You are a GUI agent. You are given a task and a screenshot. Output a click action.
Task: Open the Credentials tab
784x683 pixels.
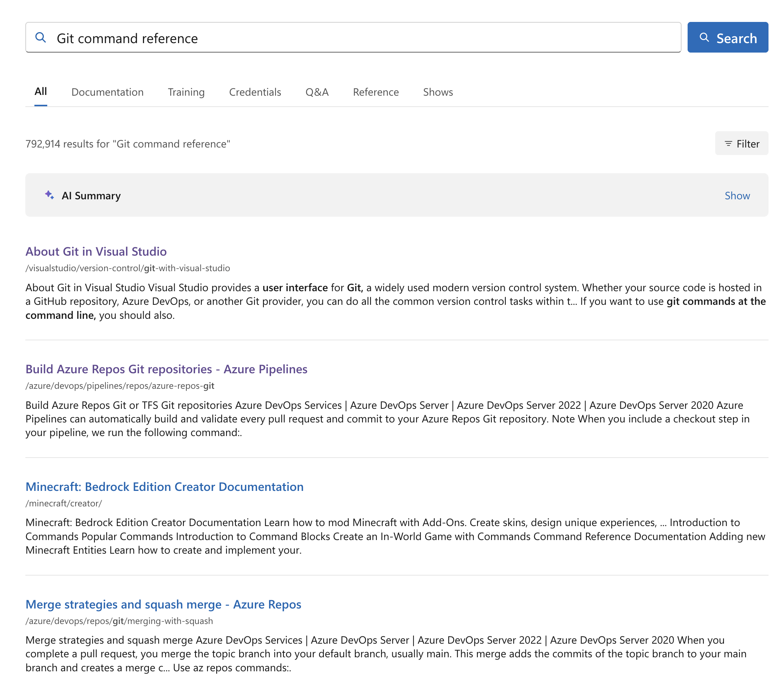(x=255, y=92)
